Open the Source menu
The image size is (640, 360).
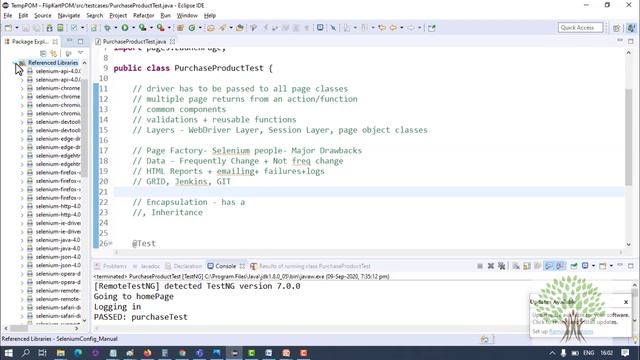pos(42,16)
